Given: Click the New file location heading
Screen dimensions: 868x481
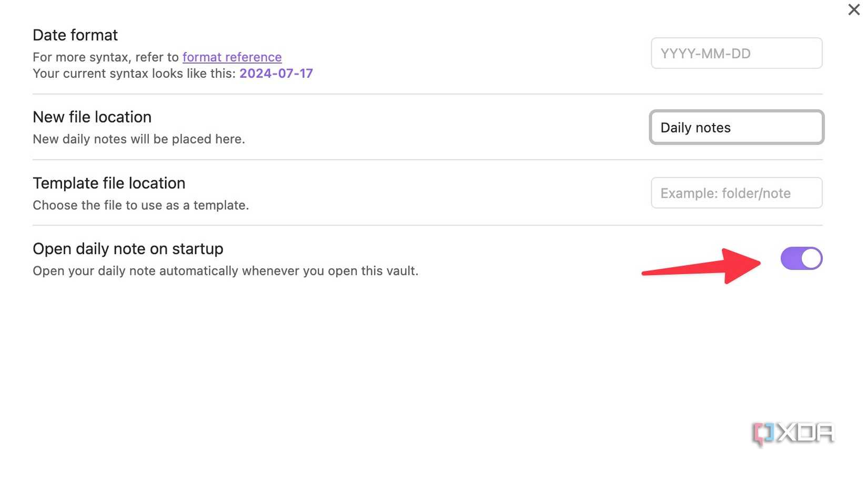Looking at the screenshot, I should [92, 117].
